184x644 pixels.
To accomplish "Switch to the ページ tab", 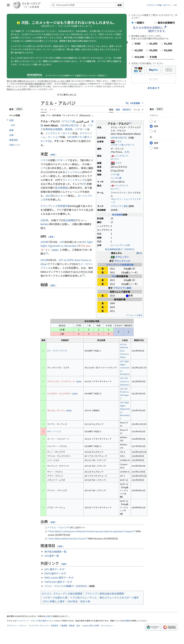I will pos(44,110).
